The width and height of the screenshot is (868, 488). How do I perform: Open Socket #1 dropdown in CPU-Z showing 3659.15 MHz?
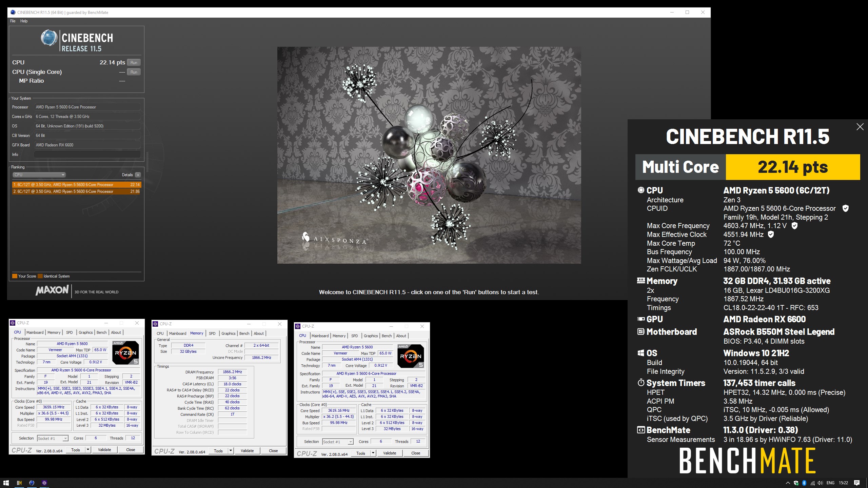[x=52, y=439]
